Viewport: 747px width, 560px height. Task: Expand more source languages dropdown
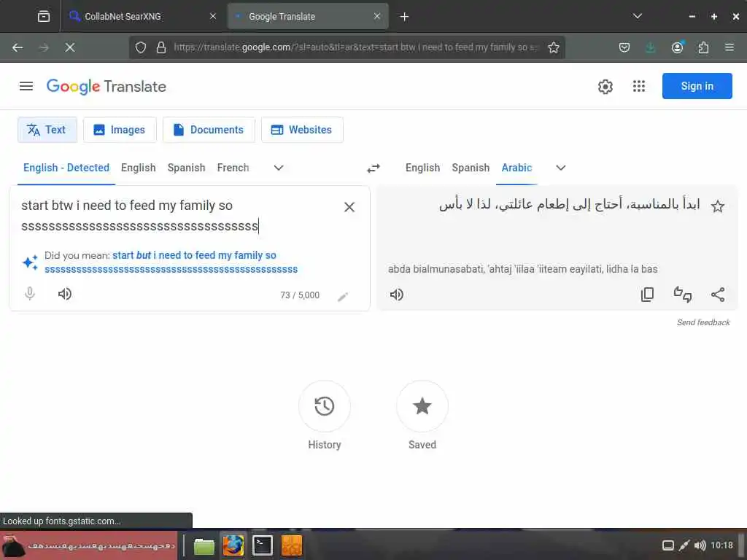click(279, 168)
